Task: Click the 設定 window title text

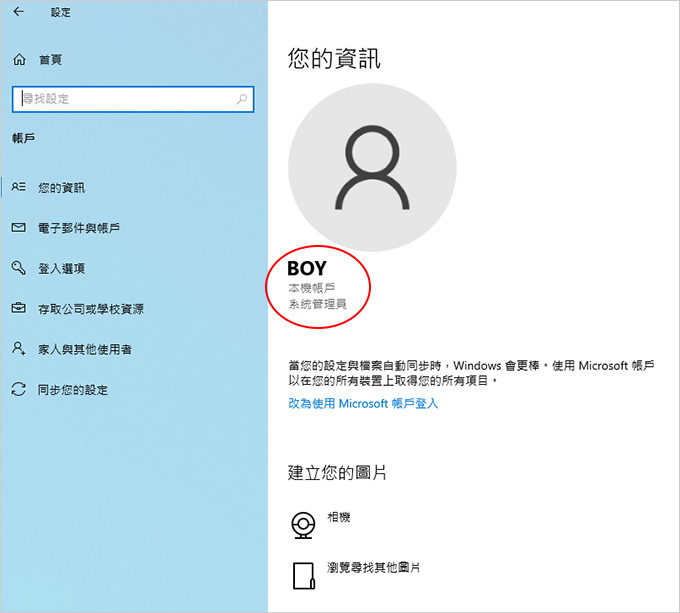Action: (x=60, y=12)
